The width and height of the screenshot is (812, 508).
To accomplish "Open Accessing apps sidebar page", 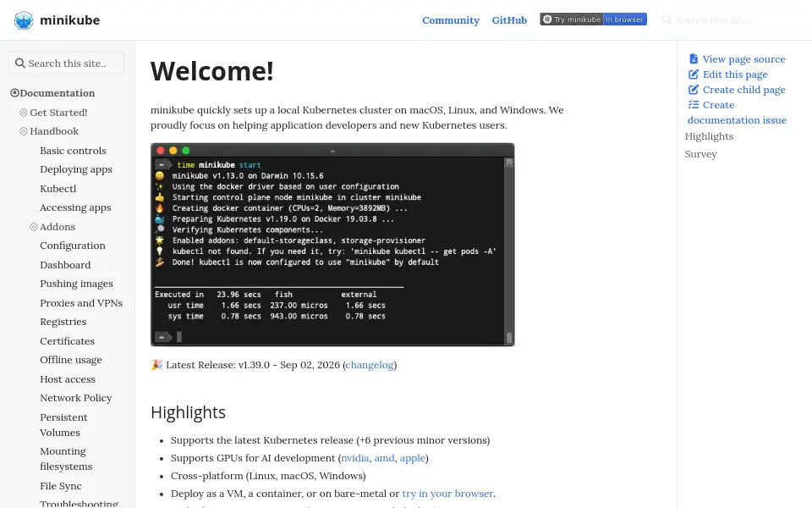I will pyautogui.click(x=75, y=207).
